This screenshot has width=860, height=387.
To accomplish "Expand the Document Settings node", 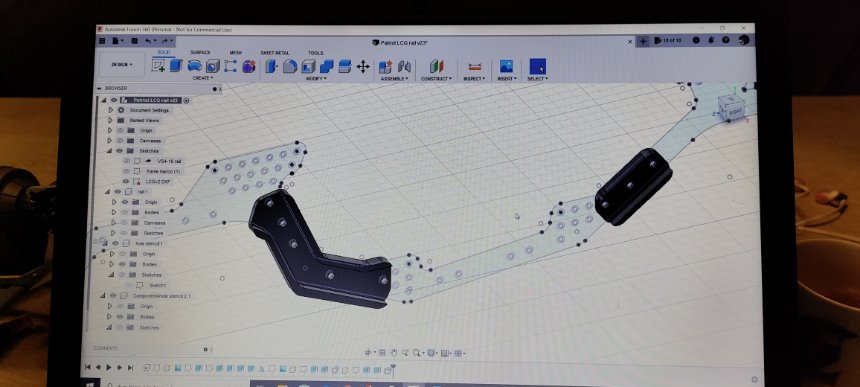I will click(x=110, y=110).
